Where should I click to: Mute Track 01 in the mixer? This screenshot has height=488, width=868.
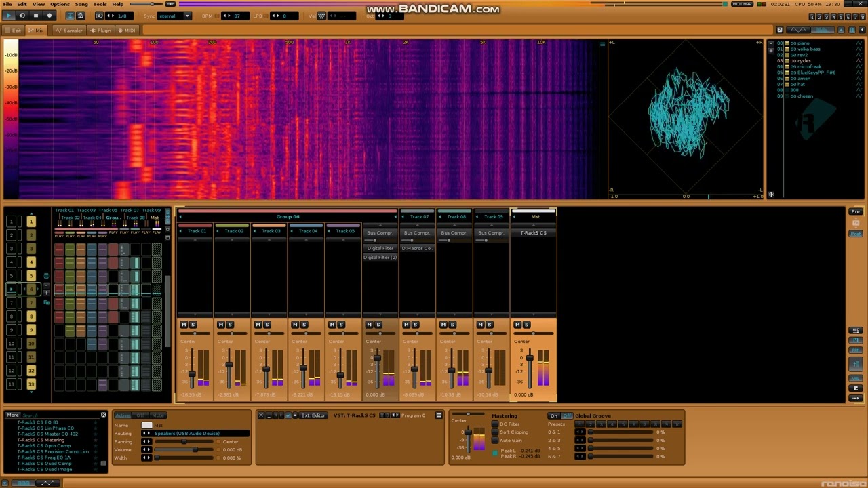(x=184, y=325)
